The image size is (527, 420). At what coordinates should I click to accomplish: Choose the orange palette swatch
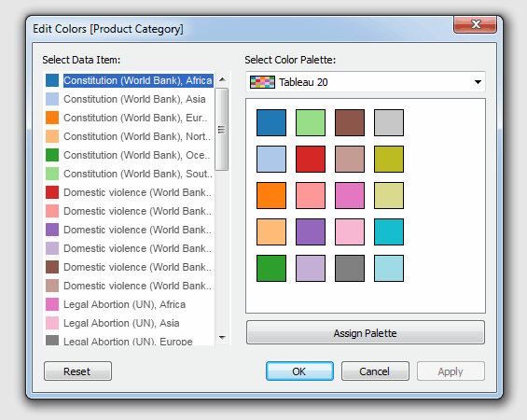(x=271, y=196)
